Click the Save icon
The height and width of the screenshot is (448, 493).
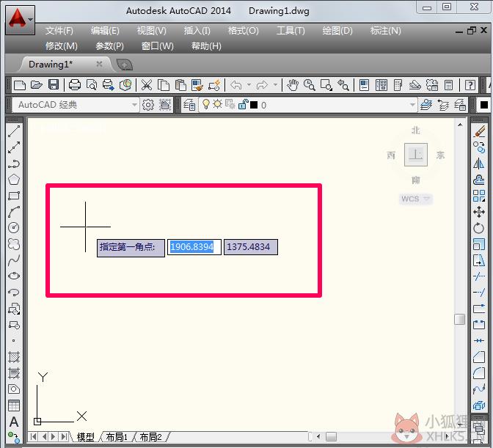pyautogui.click(x=53, y=85)
